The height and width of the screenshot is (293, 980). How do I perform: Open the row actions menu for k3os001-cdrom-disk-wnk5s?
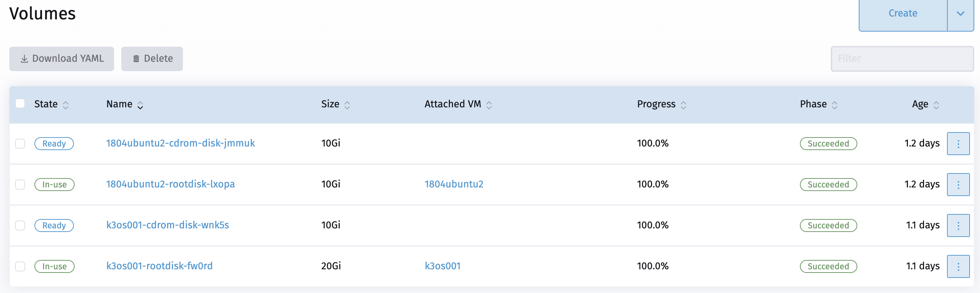(958, 225)
